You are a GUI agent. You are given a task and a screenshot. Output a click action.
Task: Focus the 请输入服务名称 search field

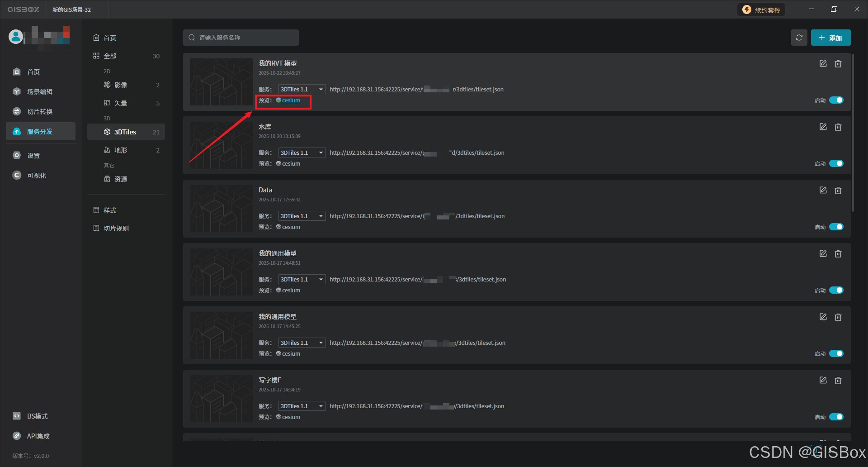click(241, 38)
